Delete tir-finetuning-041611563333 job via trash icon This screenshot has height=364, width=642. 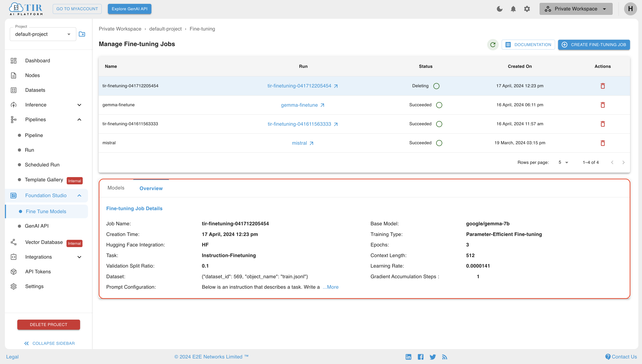click(602, 124)
